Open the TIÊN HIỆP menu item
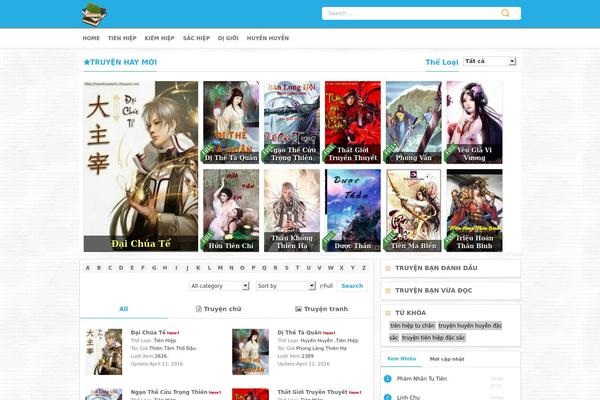The height and width of the screenshot is (400, 600). pyautogui.click(x=122, y=38)
